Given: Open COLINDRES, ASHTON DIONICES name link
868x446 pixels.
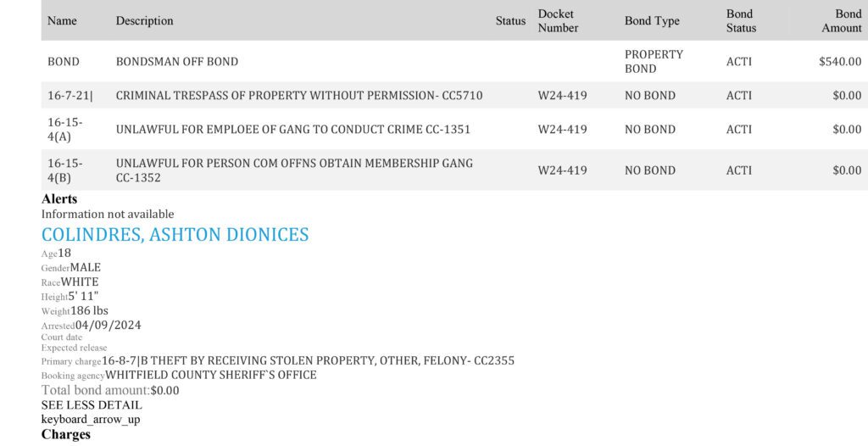Looking at the screenshot, I should pos(175,234).
